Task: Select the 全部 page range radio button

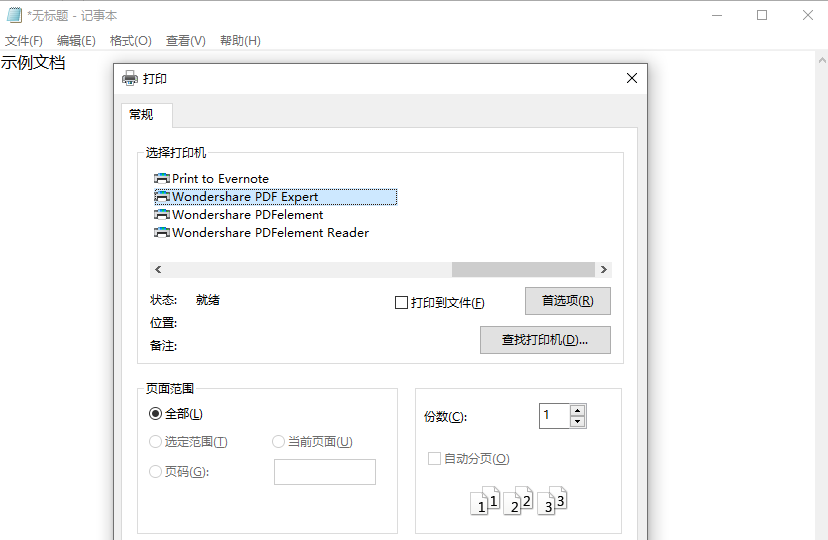Action: (155, 414)
